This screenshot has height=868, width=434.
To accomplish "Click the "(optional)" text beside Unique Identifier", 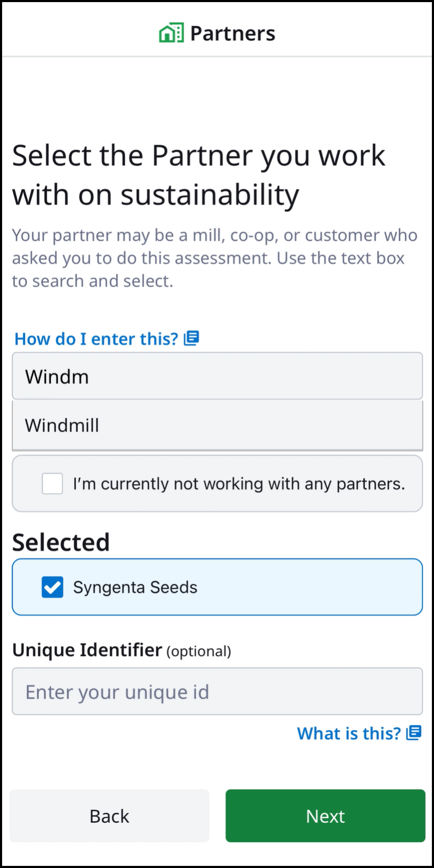I will point(199,651).
